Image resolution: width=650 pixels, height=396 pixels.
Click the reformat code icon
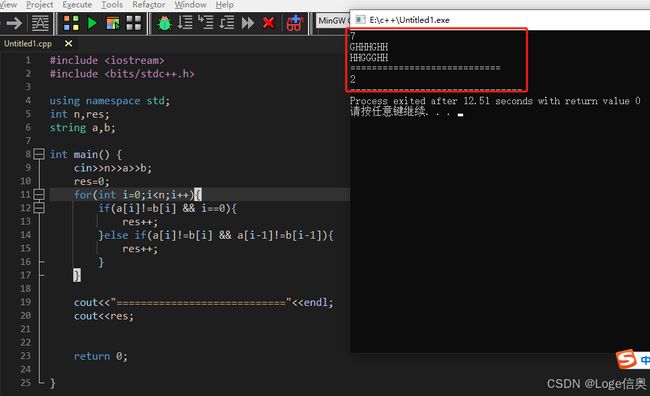pos(40,23)
